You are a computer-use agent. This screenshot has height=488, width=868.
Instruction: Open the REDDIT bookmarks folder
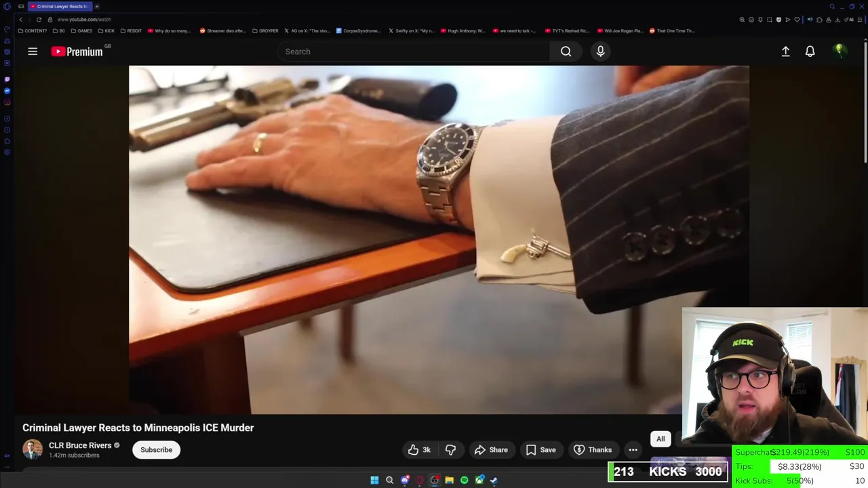[x=131, y=30]
